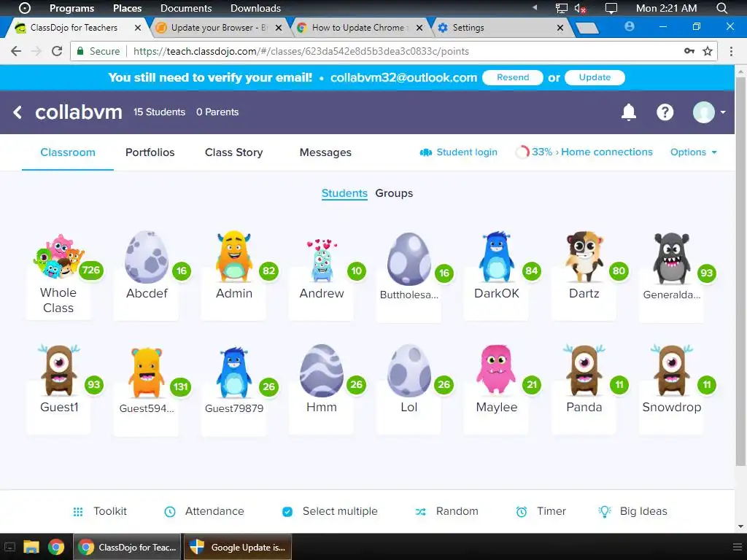Open the Home connections link
Image resolution: width=747 pixels, height=560 pixels.
coord(606,152)
